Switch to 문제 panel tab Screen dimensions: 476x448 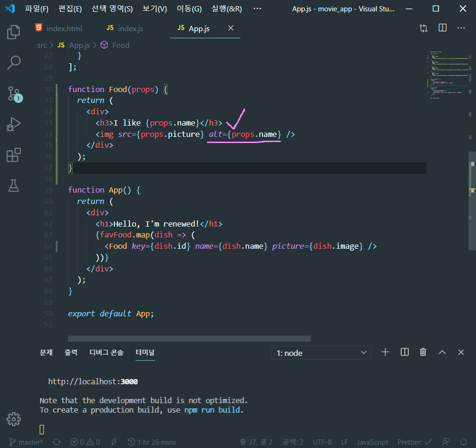tap(46, 352)
